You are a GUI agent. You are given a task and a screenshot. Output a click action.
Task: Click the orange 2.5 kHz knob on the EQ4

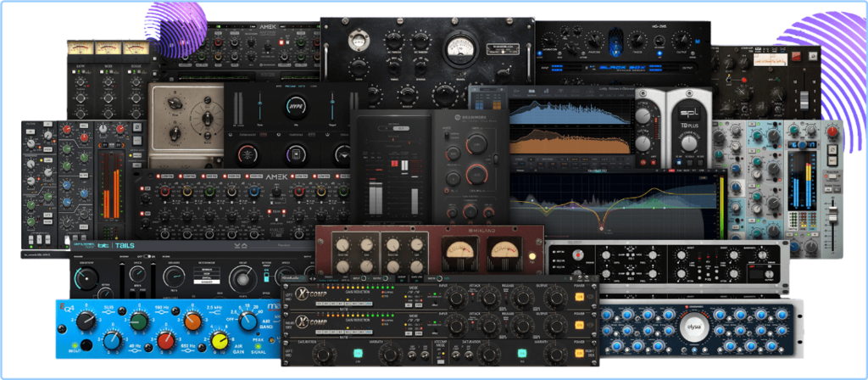192,321
